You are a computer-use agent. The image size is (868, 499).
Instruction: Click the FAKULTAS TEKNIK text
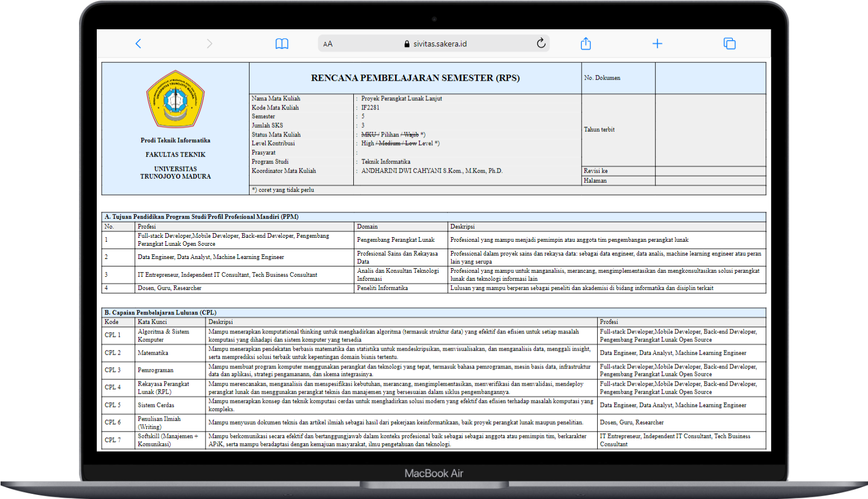(x=175, y=155)
